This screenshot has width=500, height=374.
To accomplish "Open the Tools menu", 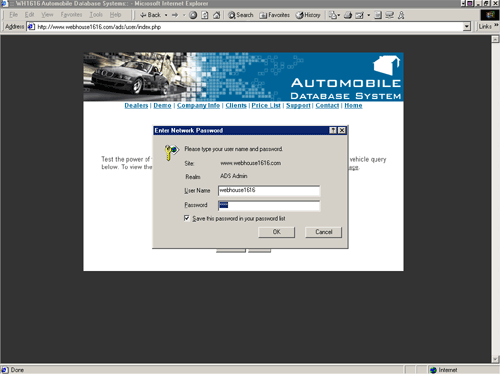I will [x=96, y=15].
